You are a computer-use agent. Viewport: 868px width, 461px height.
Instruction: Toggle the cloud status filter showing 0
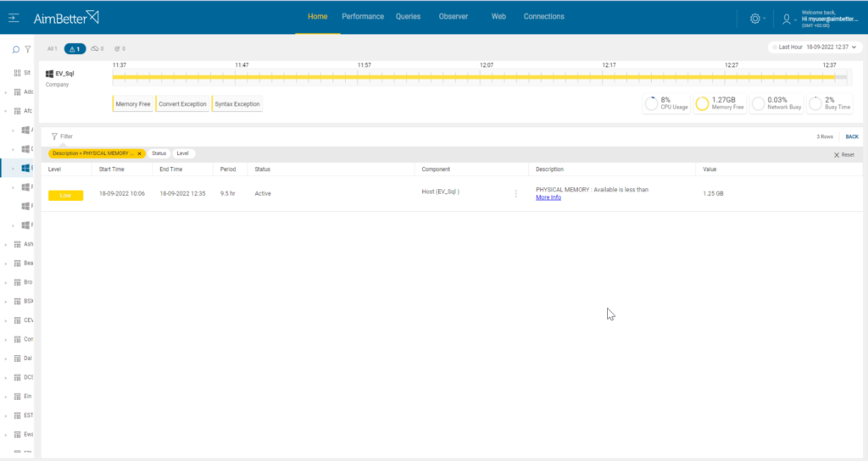97,48
